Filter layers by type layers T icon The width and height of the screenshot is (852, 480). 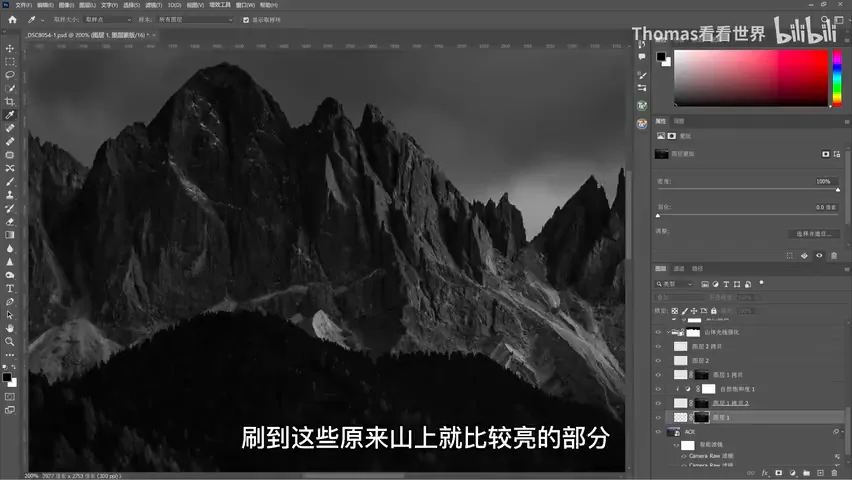tap(726, 284)
